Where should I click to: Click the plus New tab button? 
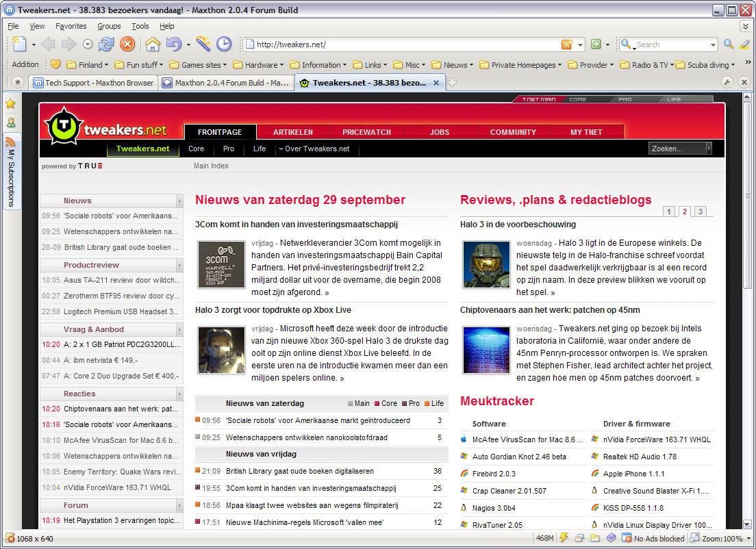[452, 83]
